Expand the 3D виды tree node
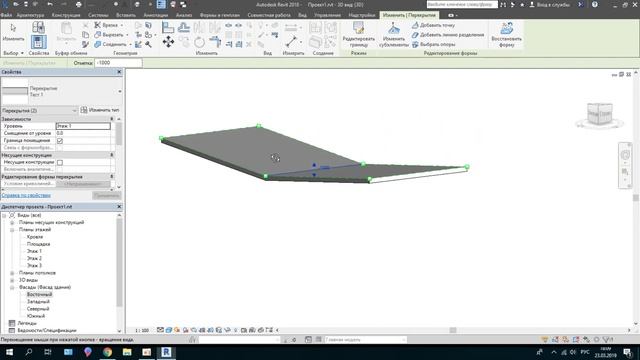The height and width of the screenshot is (360, 640). point(12,280)
